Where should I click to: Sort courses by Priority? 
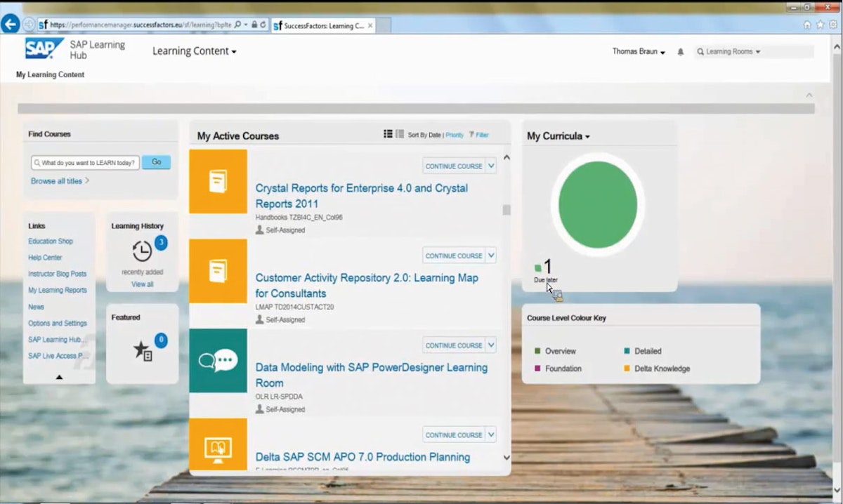pyautogui.click(x=455, y=134)
